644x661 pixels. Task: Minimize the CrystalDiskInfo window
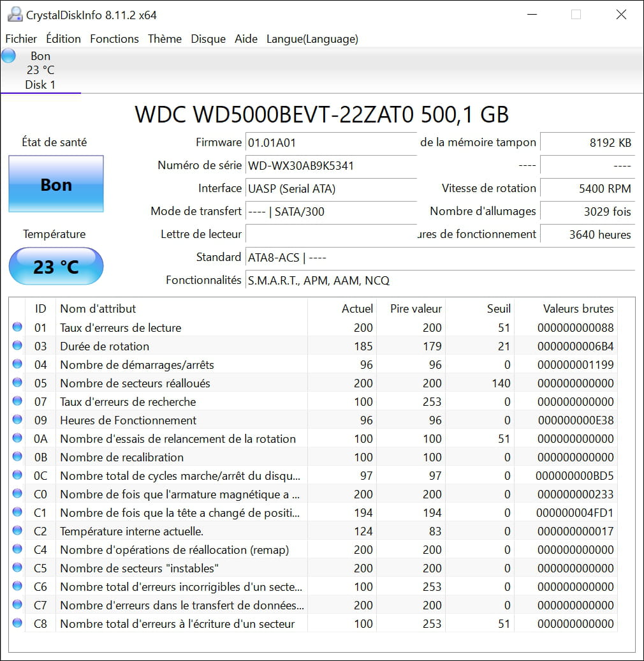(x=532, y=15)
